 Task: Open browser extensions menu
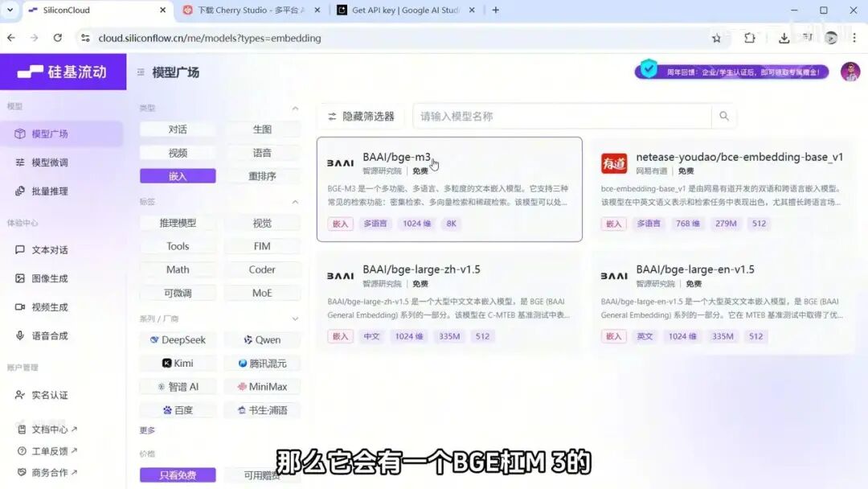(x=750, y=39)
